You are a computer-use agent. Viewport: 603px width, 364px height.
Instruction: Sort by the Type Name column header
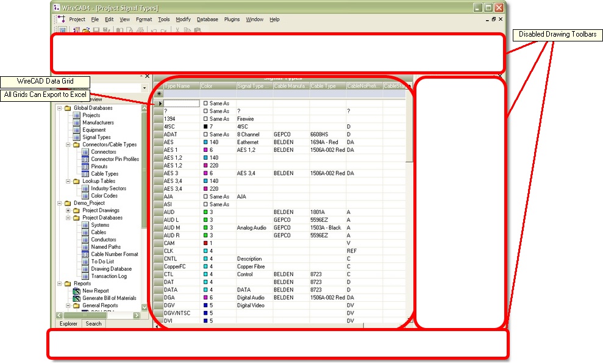pos(182,86)
